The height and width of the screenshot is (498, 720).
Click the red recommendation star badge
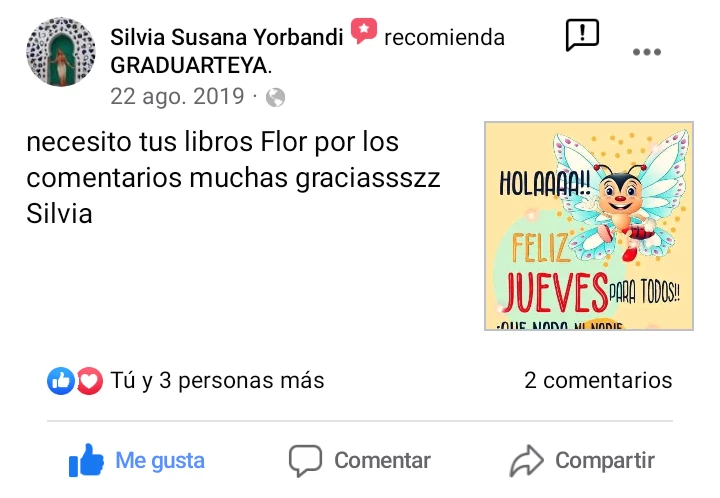point(364,31)
